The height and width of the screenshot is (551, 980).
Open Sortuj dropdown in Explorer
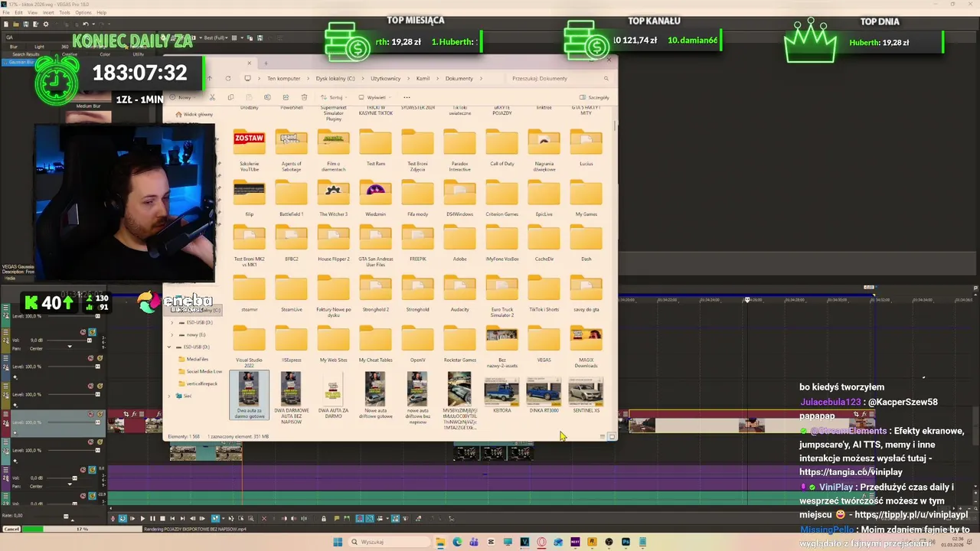(x=334, y=97)
